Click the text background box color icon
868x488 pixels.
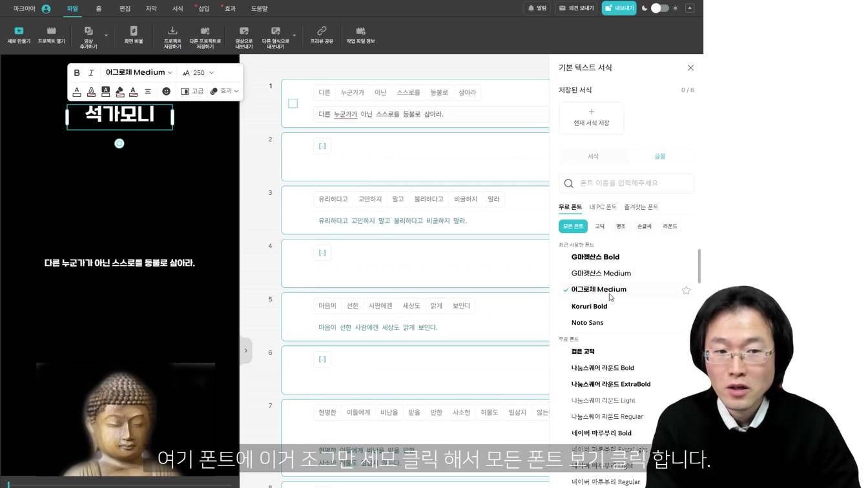pyautogui.click(x=105, y=92)
